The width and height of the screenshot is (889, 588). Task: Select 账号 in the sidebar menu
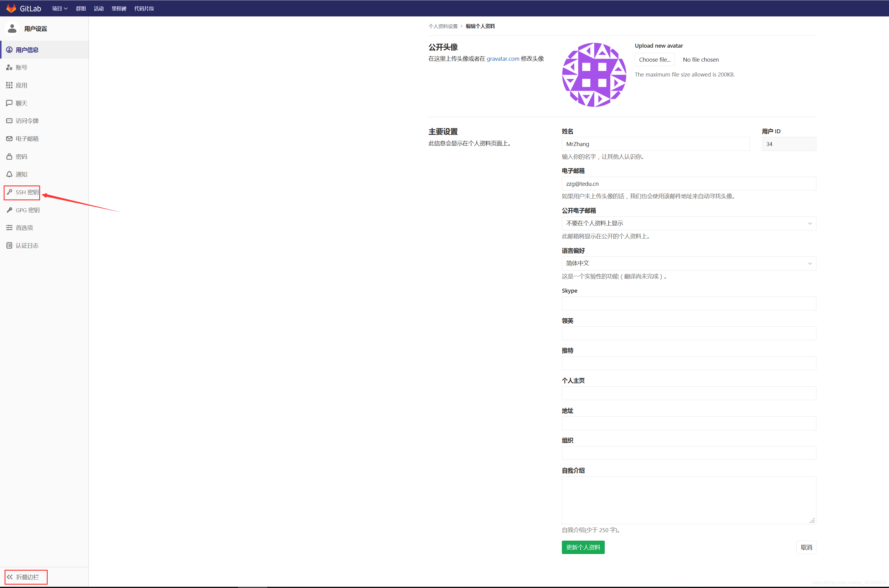tap(44, 67)
